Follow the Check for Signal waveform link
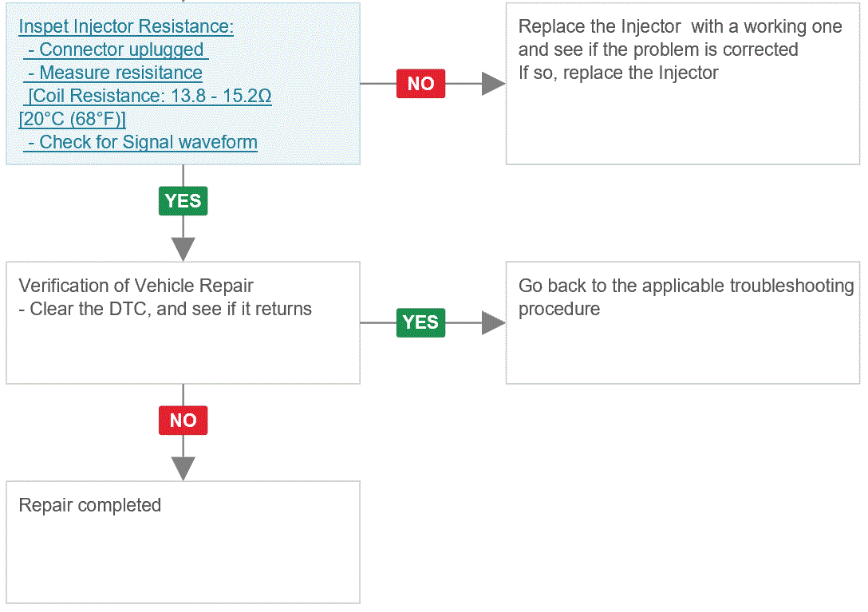Image resolution: width=868 pixels, height=612 pixels. coord(140,142)
